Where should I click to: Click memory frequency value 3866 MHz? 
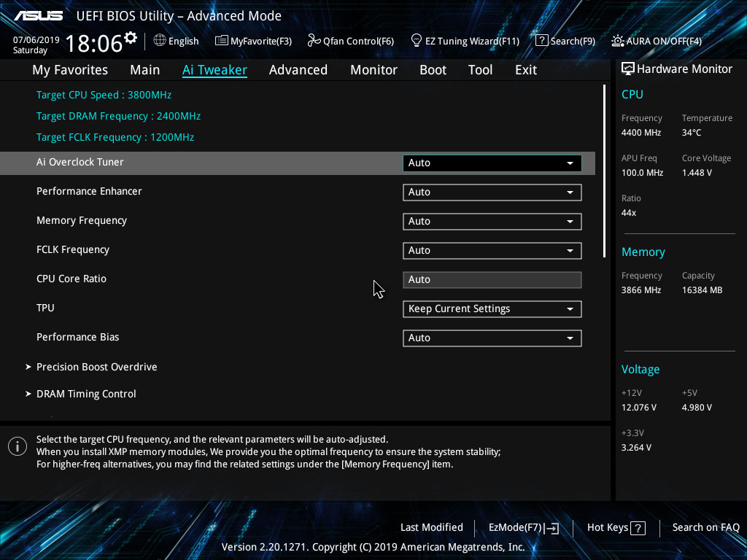pos(641,290)
